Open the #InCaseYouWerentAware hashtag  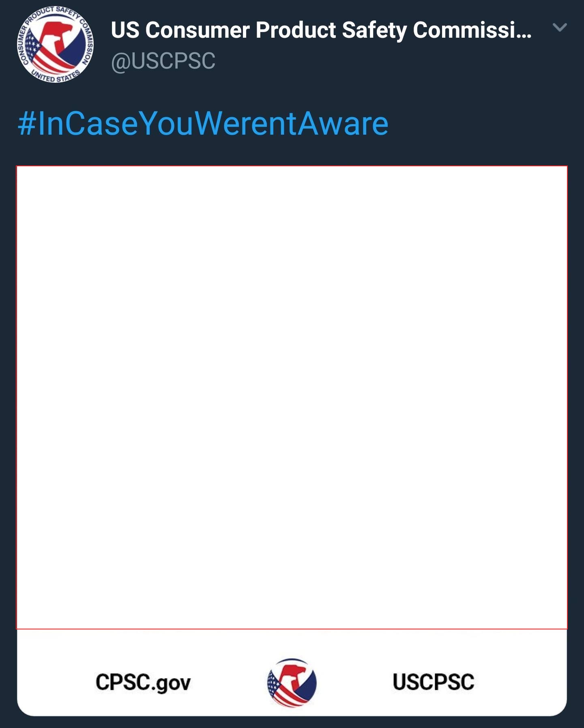point(203,124)
